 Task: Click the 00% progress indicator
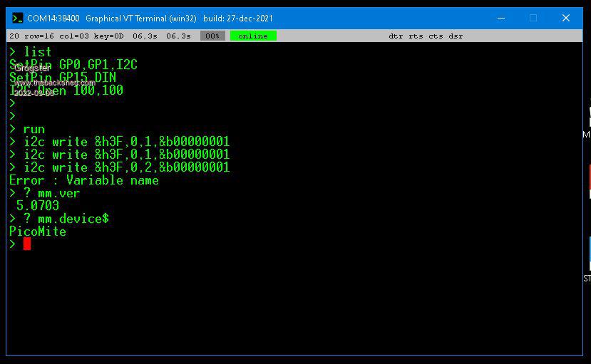(212, 36)
